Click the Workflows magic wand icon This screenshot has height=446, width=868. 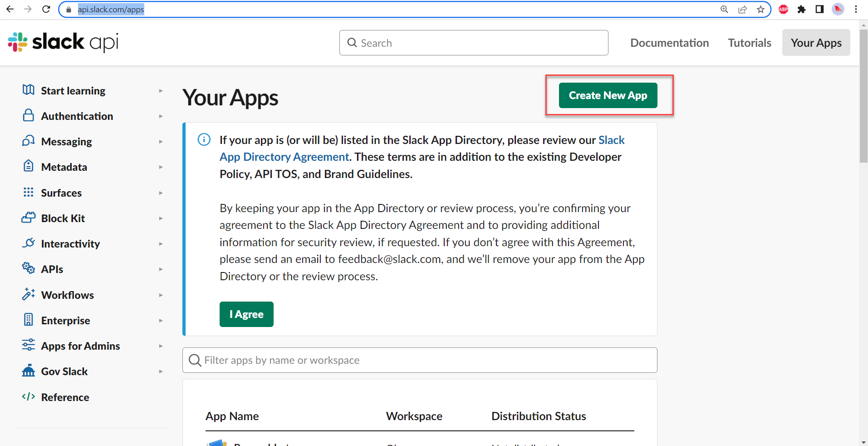click(x=28, y=294)
